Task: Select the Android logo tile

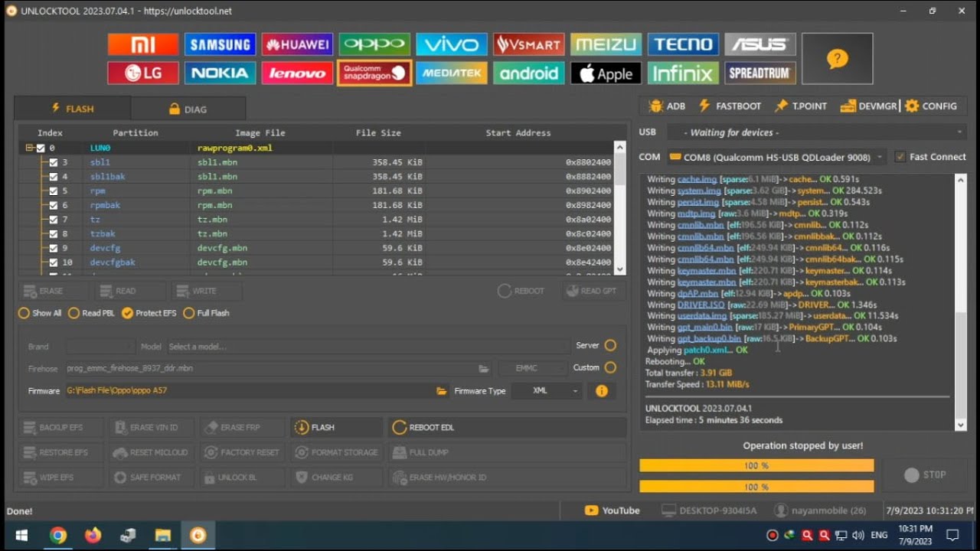Action: tap(529, 73)
